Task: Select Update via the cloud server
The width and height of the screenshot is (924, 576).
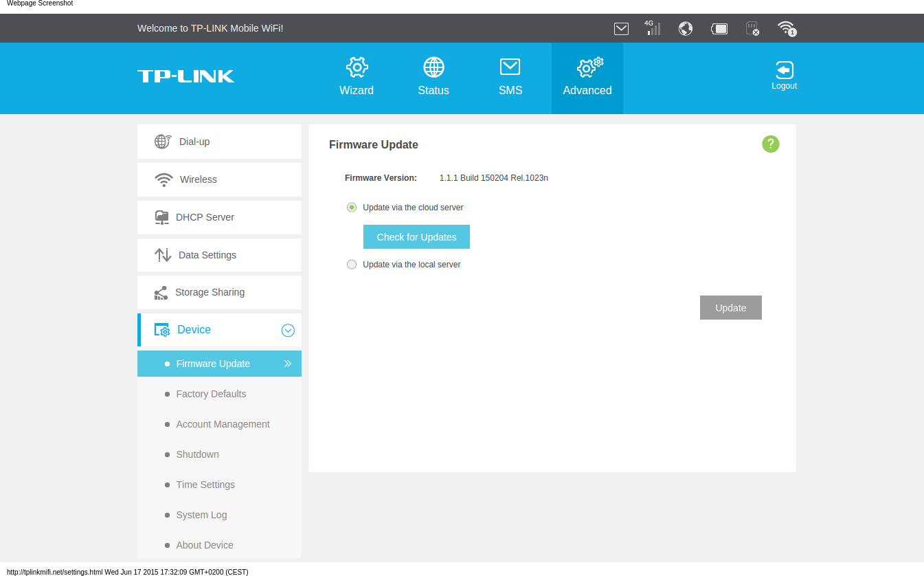Action: [352, 208]
